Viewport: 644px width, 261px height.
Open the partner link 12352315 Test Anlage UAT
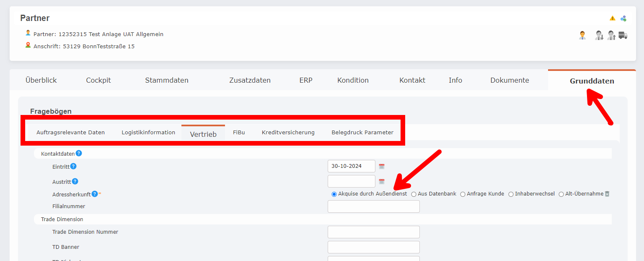pyautogui.click(x=100, y=34)
